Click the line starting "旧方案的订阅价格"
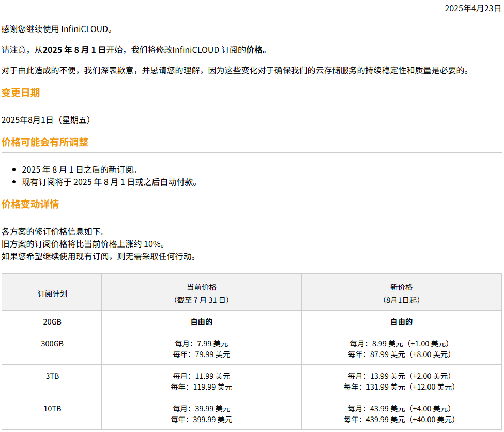 coord(83,244)
